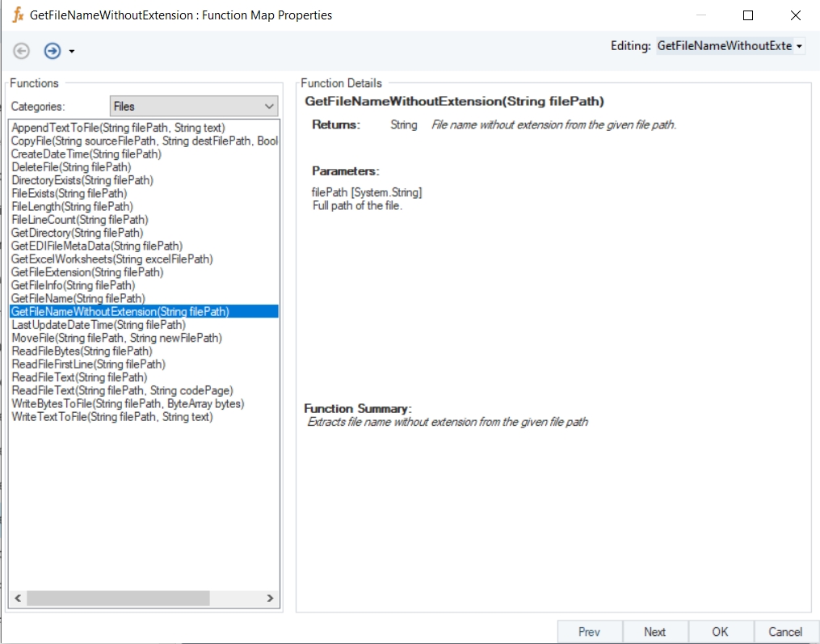Screen dimensions: 820x644
Task: Pick GetExcelWorksheets in the list
Action: pyautogui.click(x=112, y=259)
